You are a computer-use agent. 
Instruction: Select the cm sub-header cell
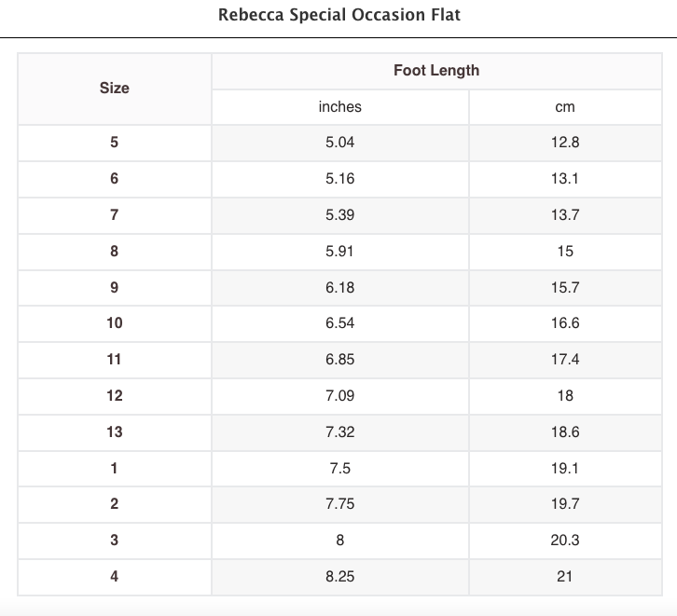[564, 107]
